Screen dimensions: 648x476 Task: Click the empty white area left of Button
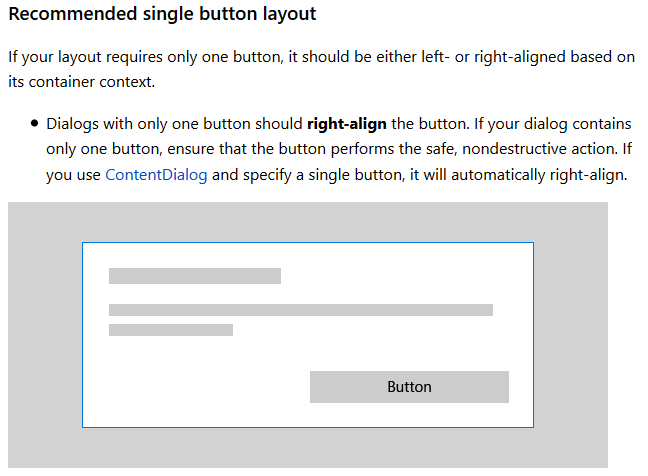[x=196, y=387]
